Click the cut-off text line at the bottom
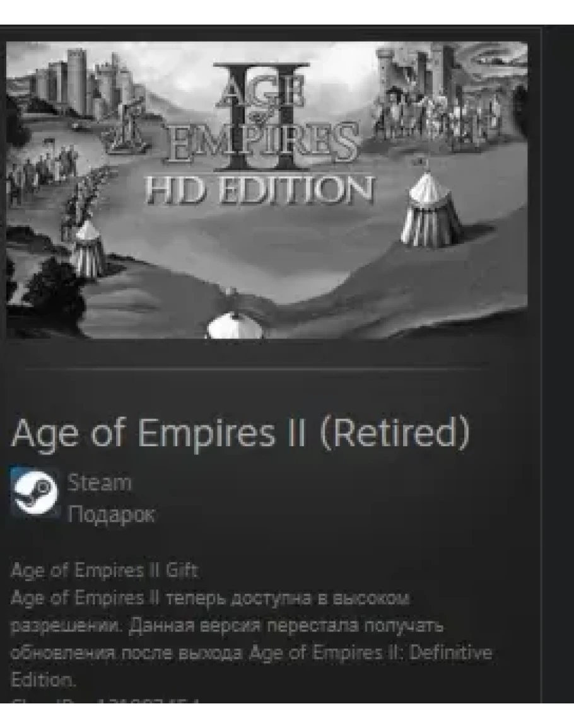 105,700
